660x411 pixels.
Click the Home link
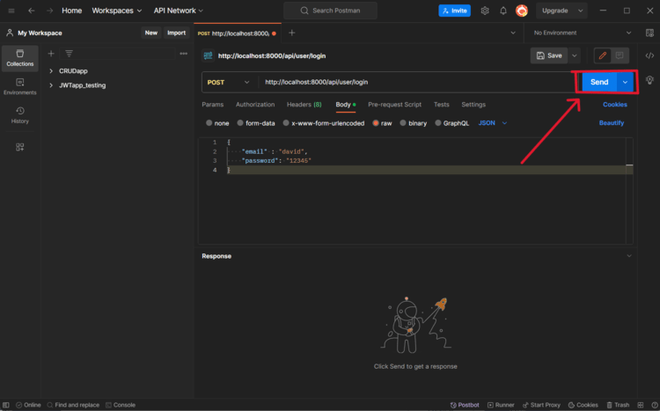72,11
